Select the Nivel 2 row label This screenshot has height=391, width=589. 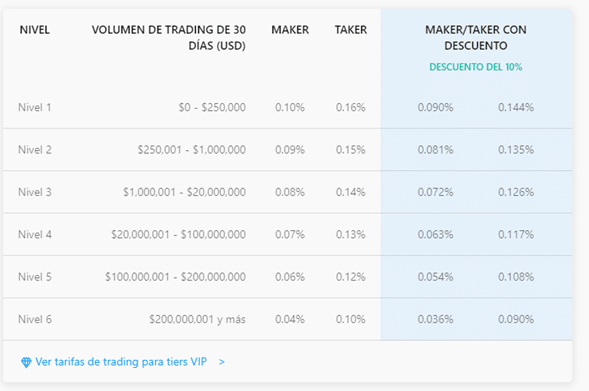point(35,150)
